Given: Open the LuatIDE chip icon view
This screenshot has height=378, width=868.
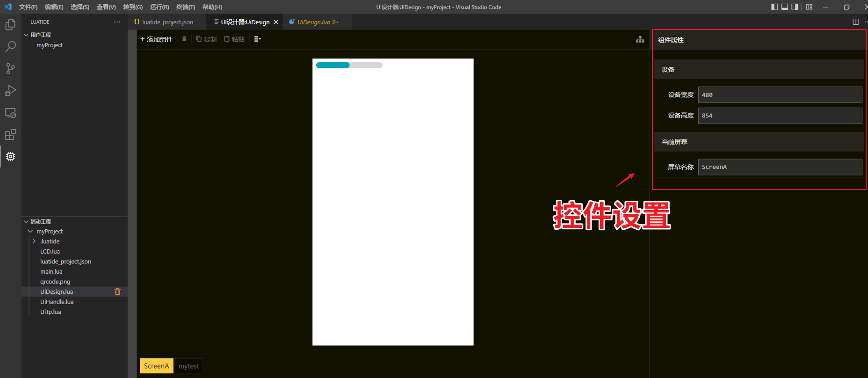Looking at the screenshot, I should (10, 156).
